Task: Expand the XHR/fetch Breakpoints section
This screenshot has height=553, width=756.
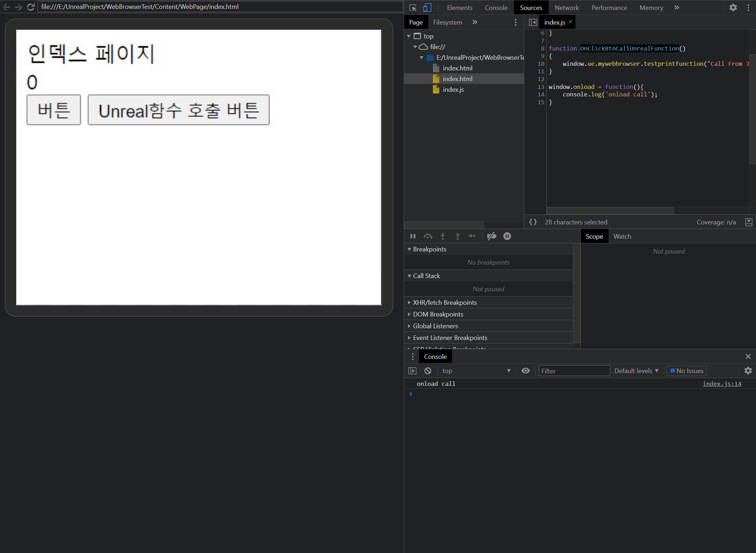Action: [x=445, y=302]
